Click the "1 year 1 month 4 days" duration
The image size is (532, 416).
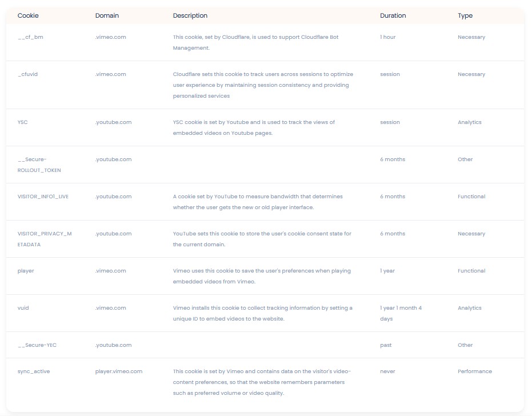(401, 313)
